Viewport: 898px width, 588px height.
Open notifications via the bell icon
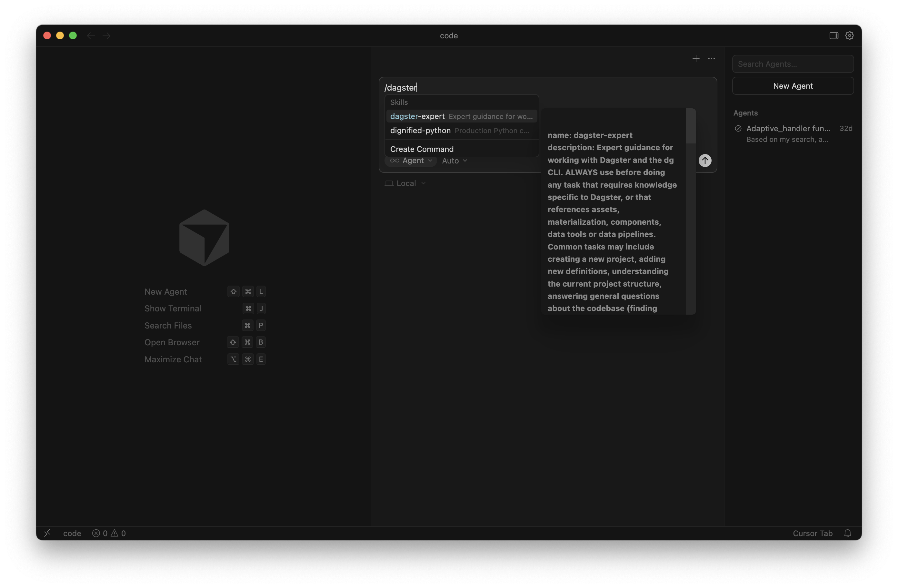[x=847, y=533]
